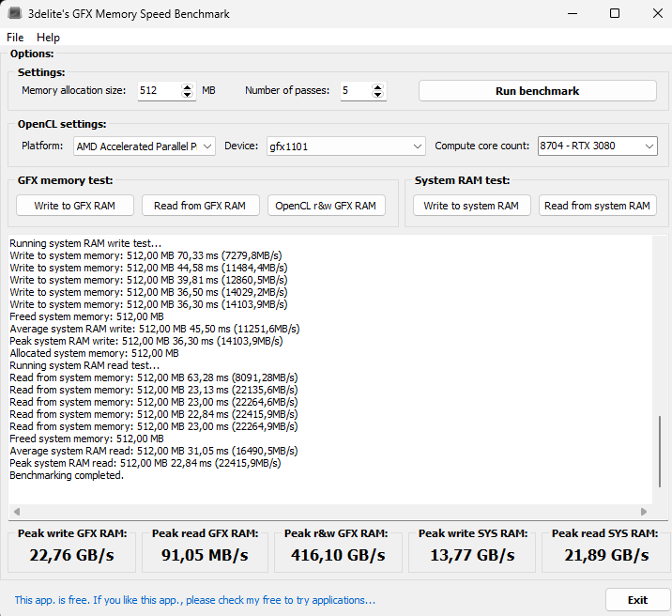Select the 'Benchmarking completed.' log line

[x=67, y=475]
